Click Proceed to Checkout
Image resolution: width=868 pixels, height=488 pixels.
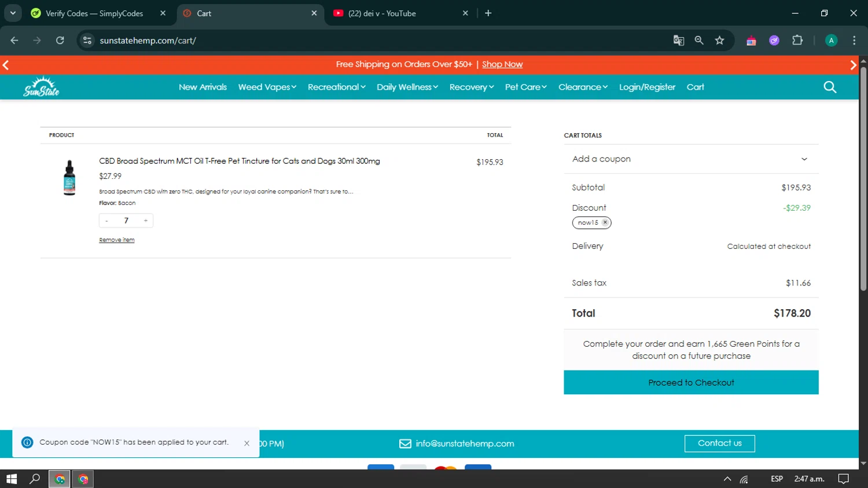pos(691,383)
